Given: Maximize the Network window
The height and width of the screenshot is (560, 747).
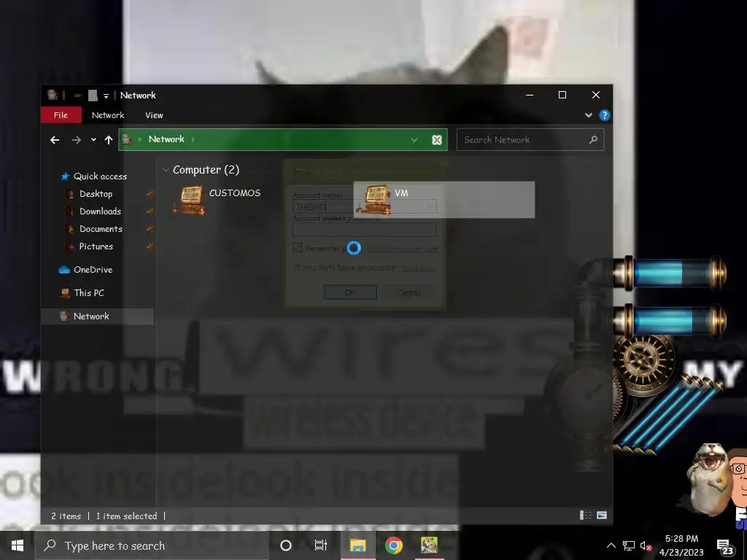Looking at the screenshot, I should point(562,96).
